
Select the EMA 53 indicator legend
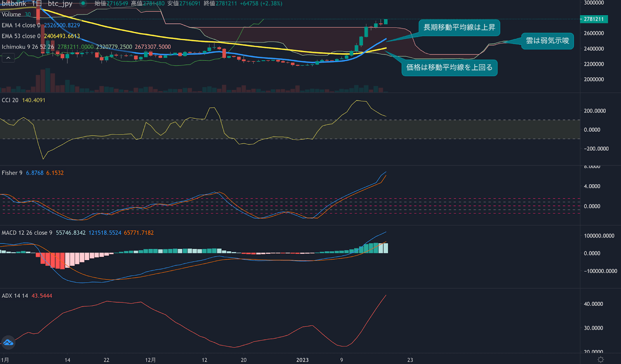[x=21, y=36]
